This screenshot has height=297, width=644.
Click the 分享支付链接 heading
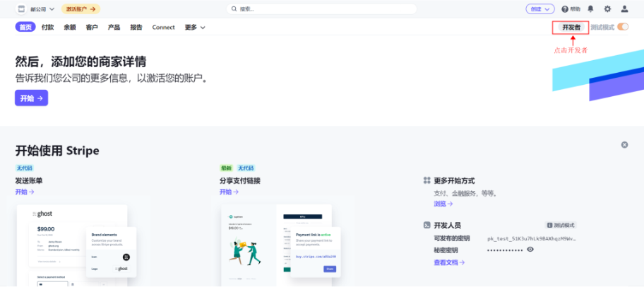tap(240, 180)
